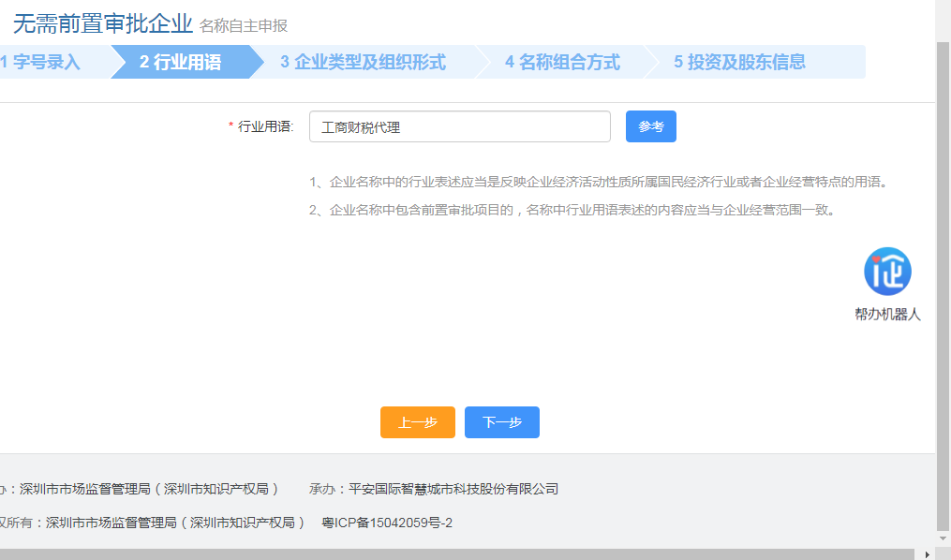951x560 pixels.
Task: Click 平安国际智慧城市科技股份有限公司 in the footer
Action: [453, 489]
